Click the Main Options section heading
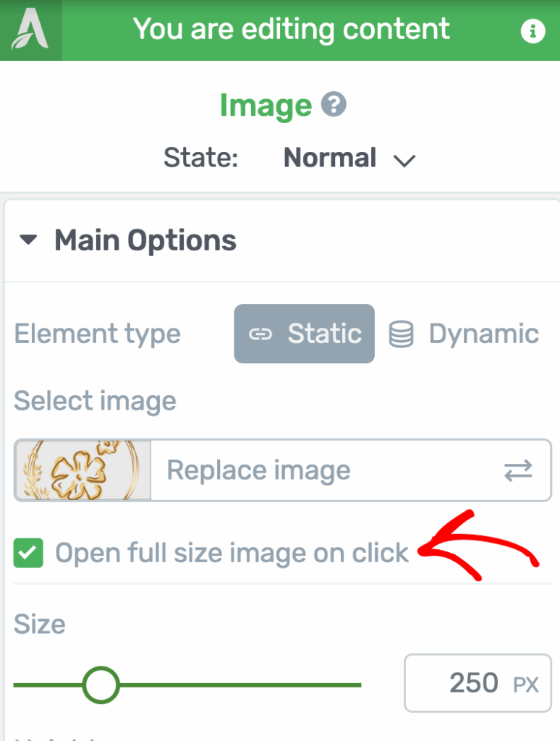The height and width of the screenshot is (741, 560). pos(145,241)
